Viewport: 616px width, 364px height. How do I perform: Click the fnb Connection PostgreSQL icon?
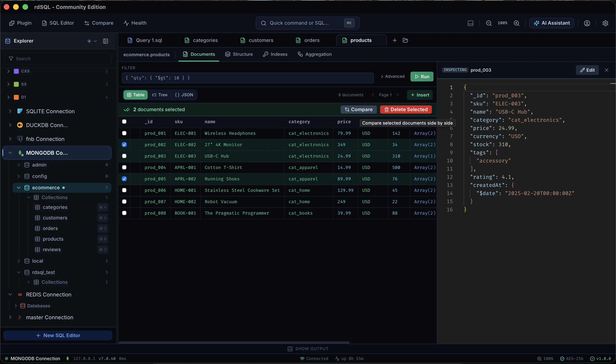[x=20, y=139]
